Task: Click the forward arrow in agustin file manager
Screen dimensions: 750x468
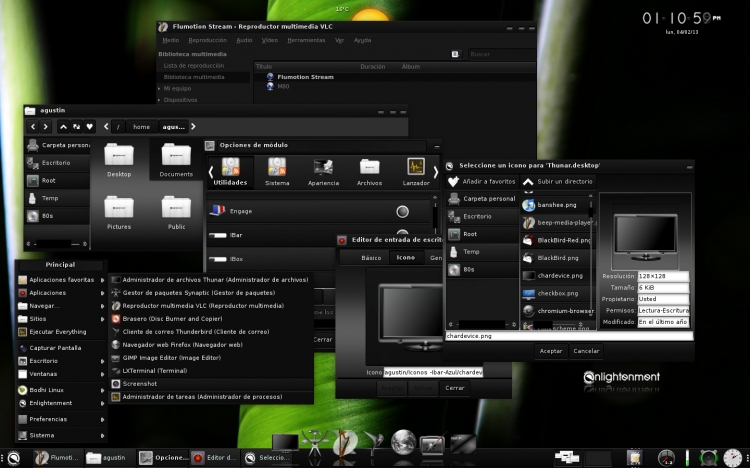Action: point(45,127)
